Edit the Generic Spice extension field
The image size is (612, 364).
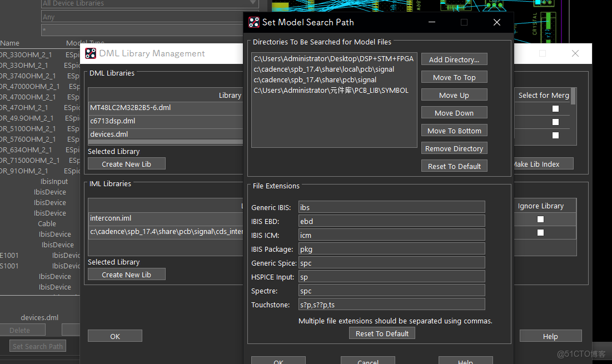pos(391,263)
